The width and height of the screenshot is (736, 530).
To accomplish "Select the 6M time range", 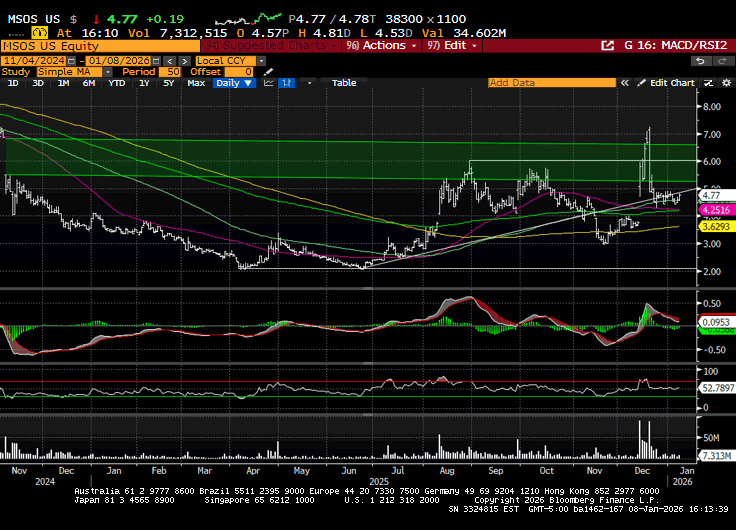I will pyautogui.click(x=89, y=83).
